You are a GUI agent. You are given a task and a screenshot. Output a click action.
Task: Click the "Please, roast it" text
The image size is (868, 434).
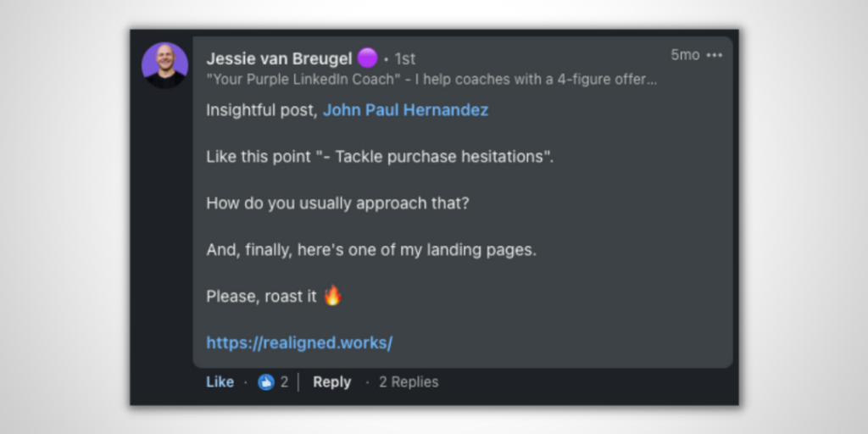261,297
